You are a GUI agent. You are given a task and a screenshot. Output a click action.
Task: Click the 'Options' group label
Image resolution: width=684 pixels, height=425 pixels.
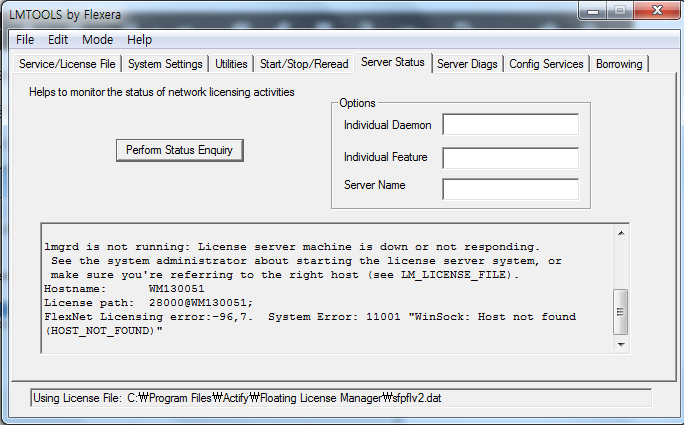click(x=357, y=103)
